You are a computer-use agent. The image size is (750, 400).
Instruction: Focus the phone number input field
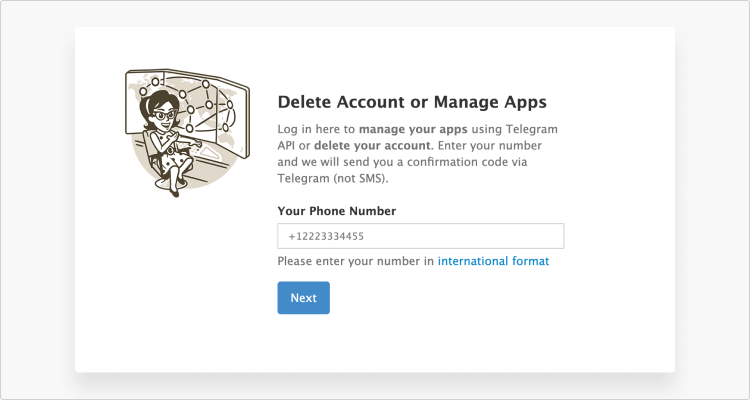click(x=420, y=236)
